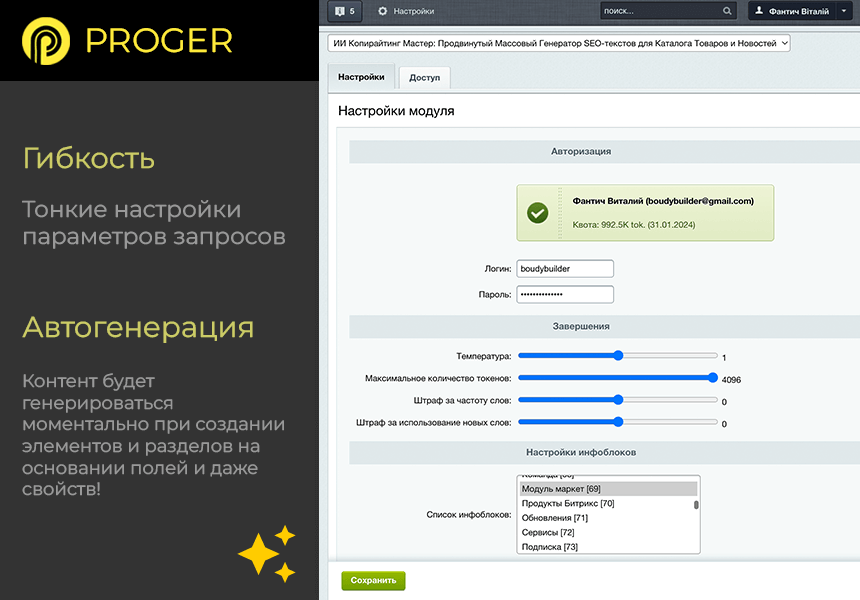Open the ИИ Копирайтинг Мастер module dropdown
860x600 pixels.
(x=558, y=43)
